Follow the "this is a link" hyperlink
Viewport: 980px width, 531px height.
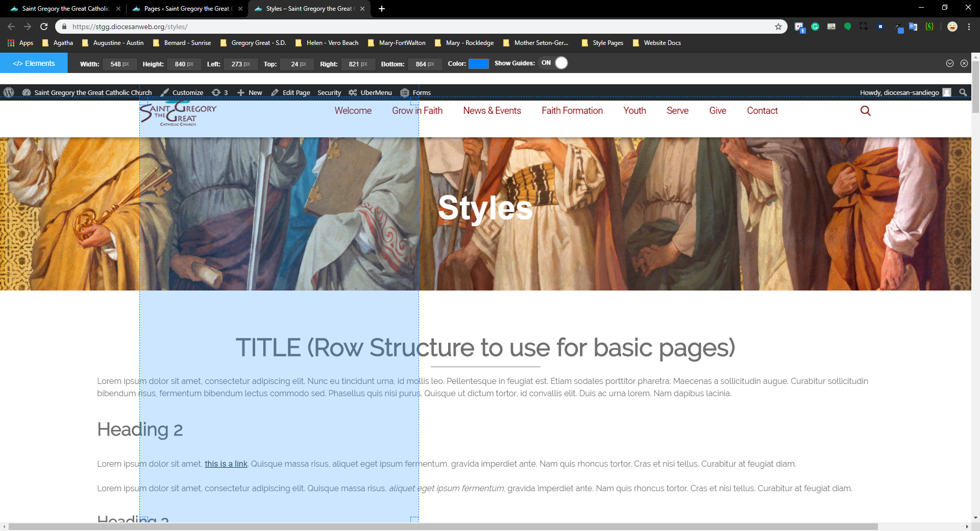coord(226,464)
